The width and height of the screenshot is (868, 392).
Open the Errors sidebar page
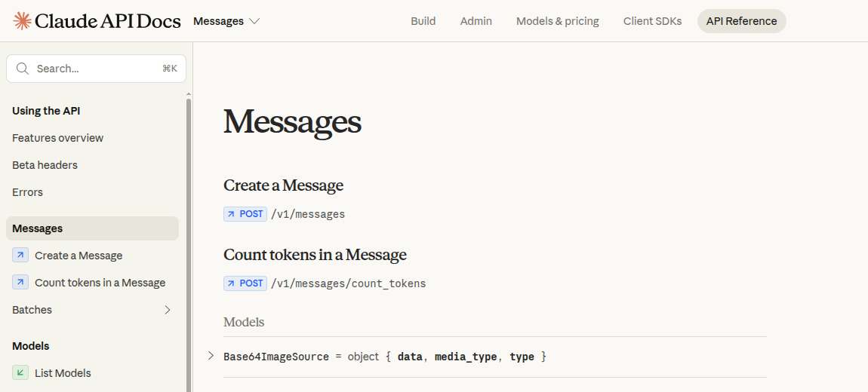coord(28,191)
